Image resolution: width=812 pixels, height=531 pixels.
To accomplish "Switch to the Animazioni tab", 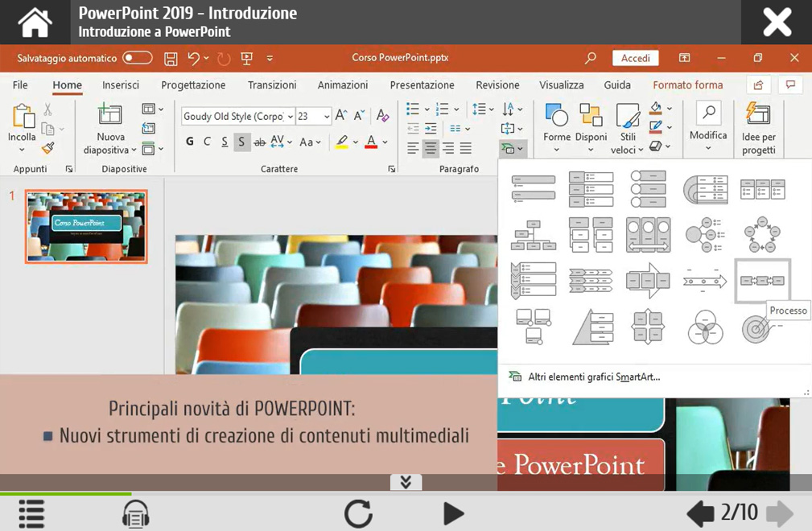I will 343,84.
